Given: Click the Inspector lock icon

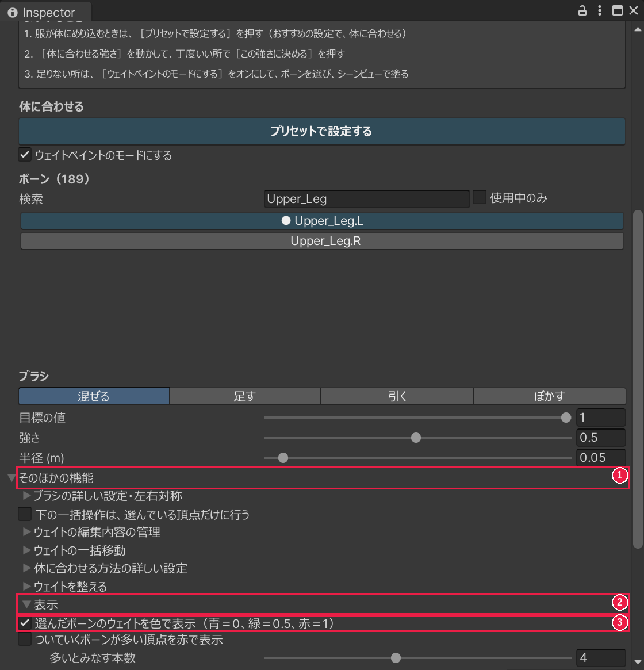Looking at the screenshot, I should [x=582, y=10].
